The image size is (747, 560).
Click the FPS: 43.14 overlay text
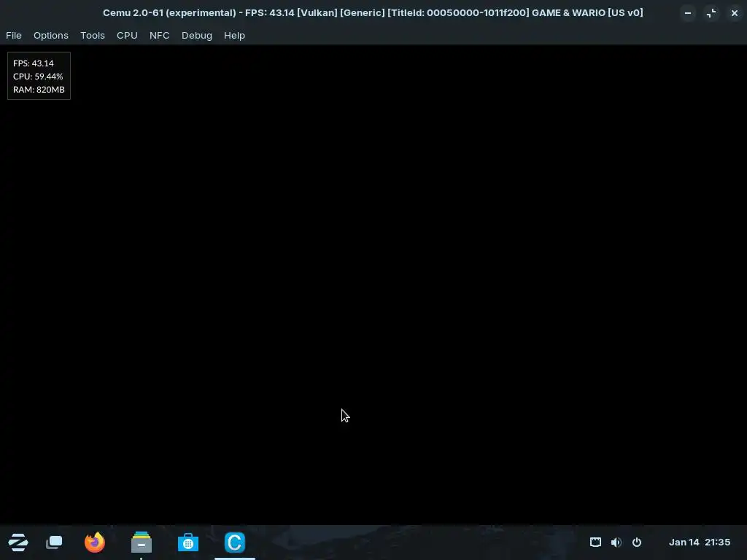tap(34, 63)
